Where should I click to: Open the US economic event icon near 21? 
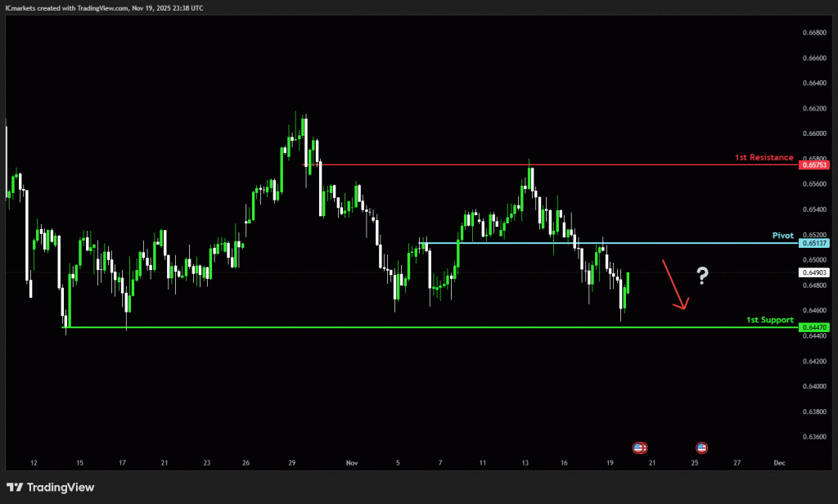(x=640, y=448)
